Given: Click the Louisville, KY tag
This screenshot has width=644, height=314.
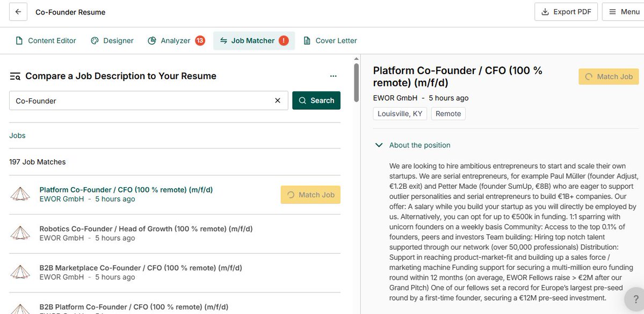Looking at the screenshot, I should 400,114.
